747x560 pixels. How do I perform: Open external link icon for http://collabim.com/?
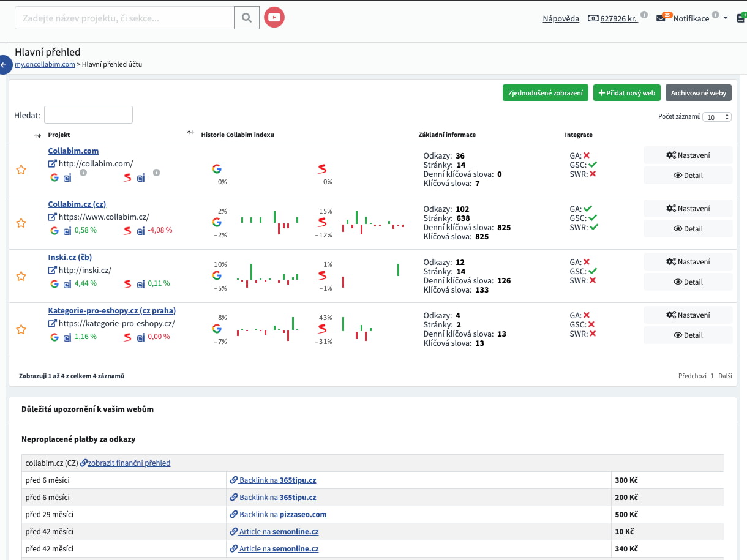pos(52,164)
